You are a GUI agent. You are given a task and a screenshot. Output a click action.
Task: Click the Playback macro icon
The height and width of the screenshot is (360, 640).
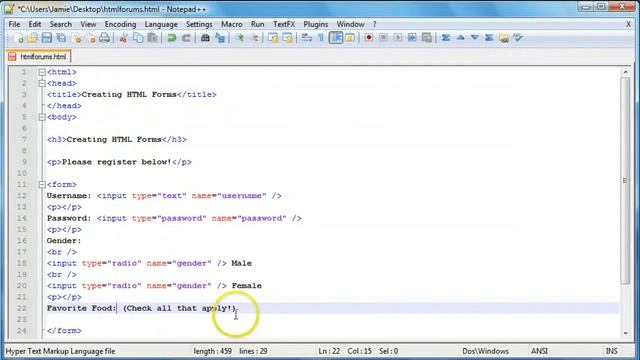coord(398,38)
